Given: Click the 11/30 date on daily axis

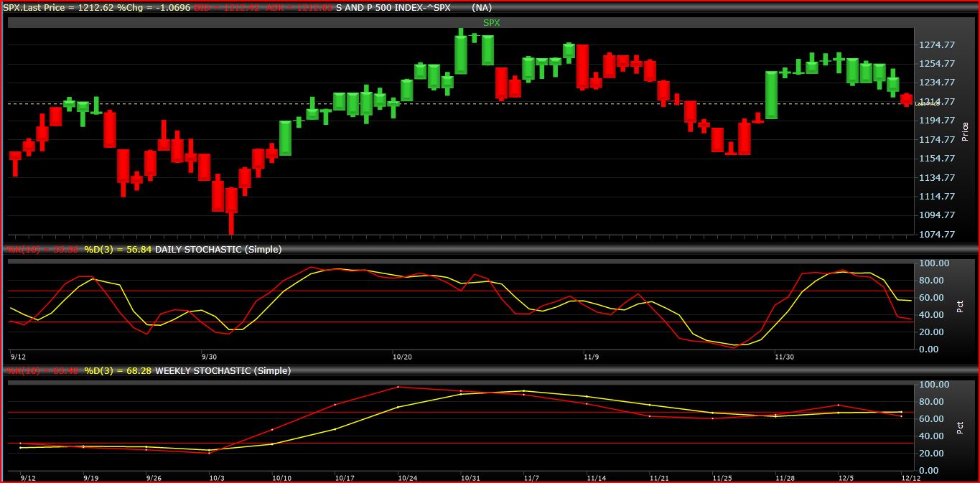Looking at the screenshot, I should click(x=784, y=357).
